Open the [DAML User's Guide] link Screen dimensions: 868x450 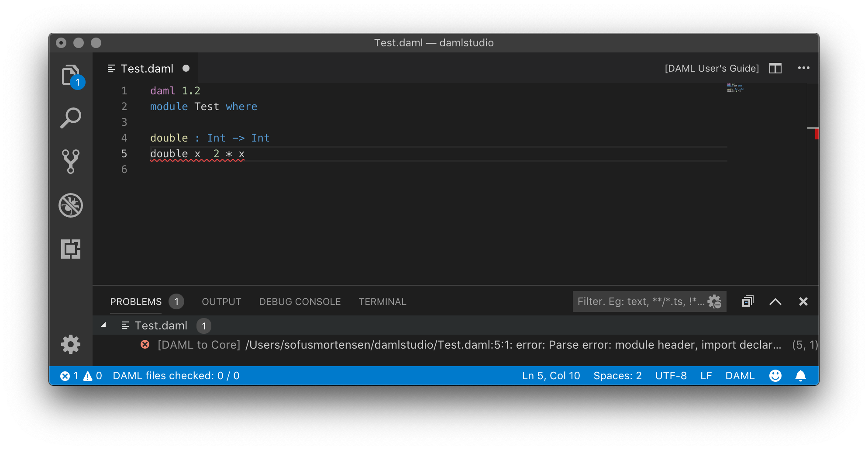712,69
